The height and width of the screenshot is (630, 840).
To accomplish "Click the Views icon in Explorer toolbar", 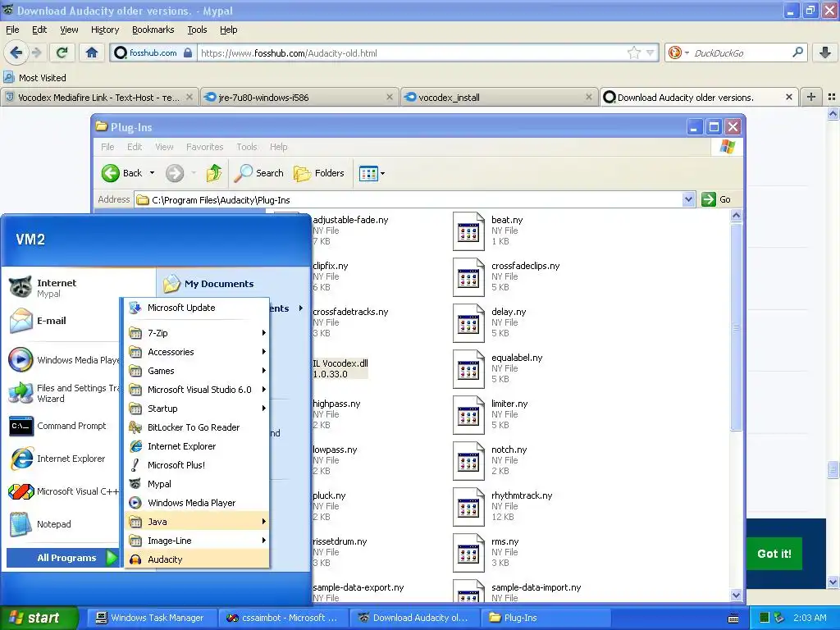I will coord(368,173).
